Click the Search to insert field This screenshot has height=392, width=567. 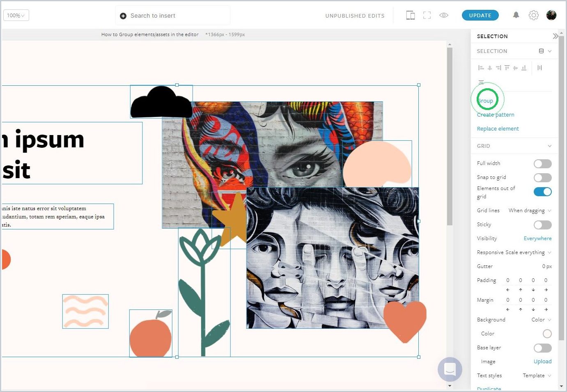173,16
